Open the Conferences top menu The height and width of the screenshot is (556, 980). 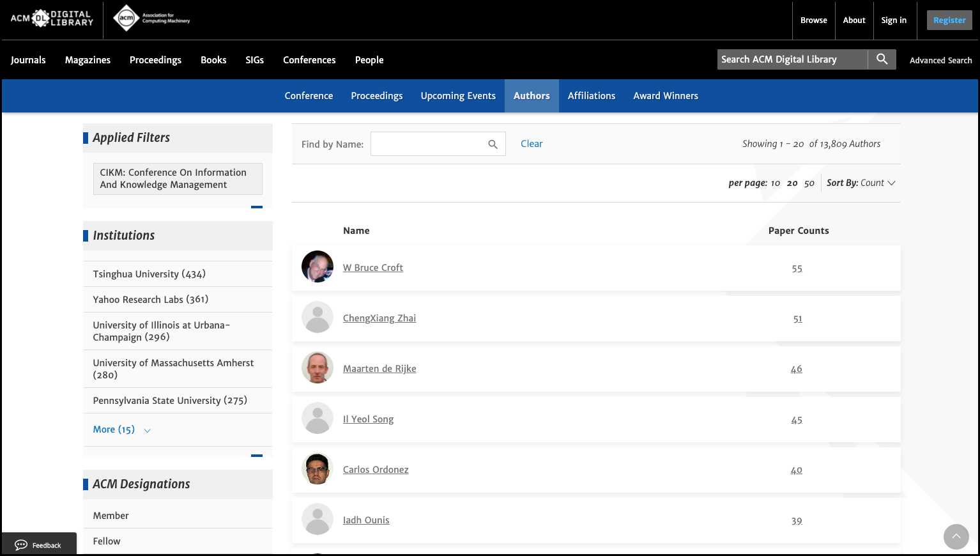(x=309, y=60)
